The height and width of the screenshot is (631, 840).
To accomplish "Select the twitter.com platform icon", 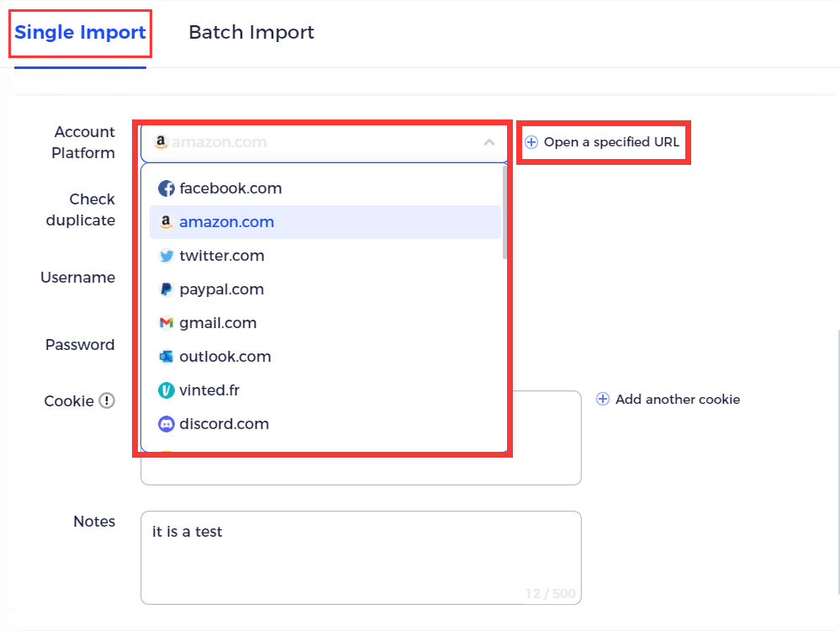I will pyautogui.click(x=166, y=255).
